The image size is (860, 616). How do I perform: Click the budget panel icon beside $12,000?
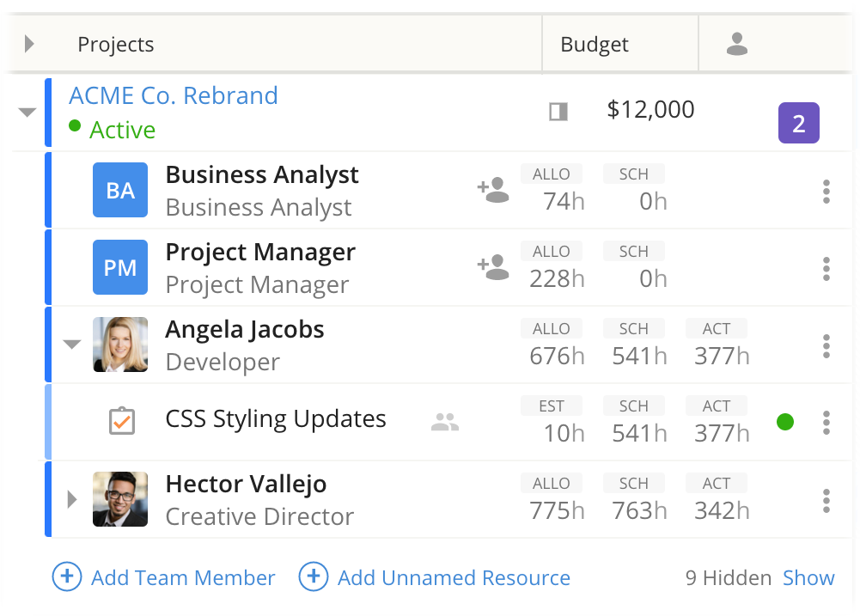point(558,112)
